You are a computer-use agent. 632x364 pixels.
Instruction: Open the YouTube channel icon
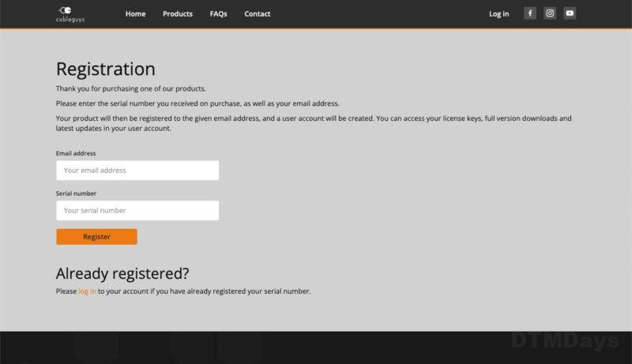coord(570,13)
